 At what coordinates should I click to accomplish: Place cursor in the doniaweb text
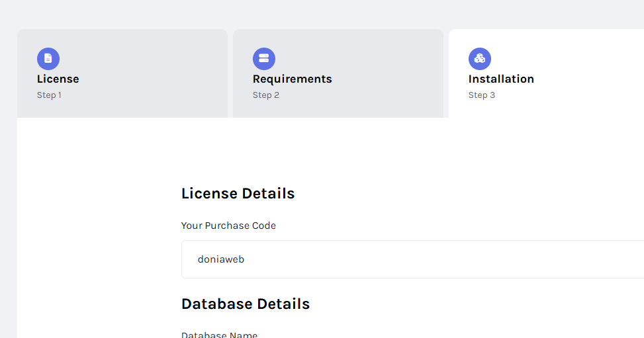point(221,259)
